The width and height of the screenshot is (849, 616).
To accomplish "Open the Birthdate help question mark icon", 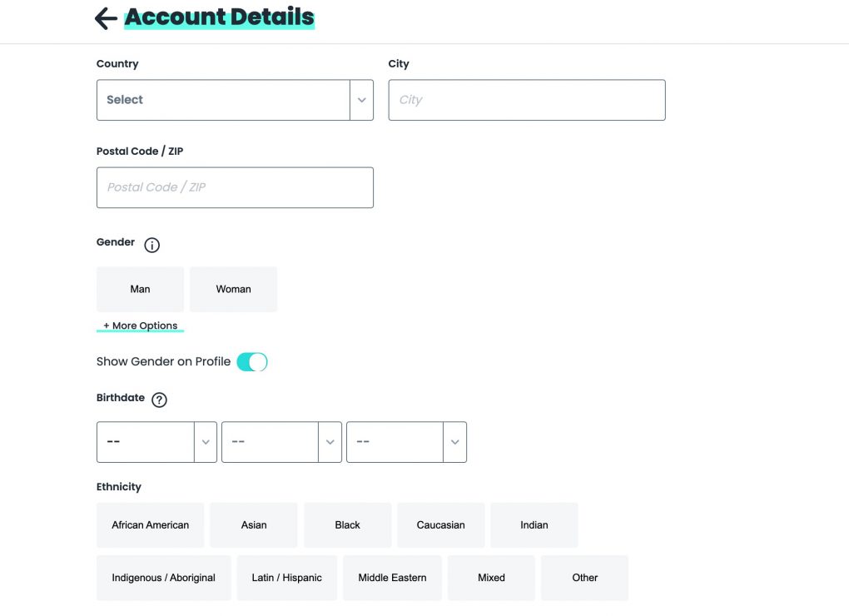I will (x=159, y=400).
